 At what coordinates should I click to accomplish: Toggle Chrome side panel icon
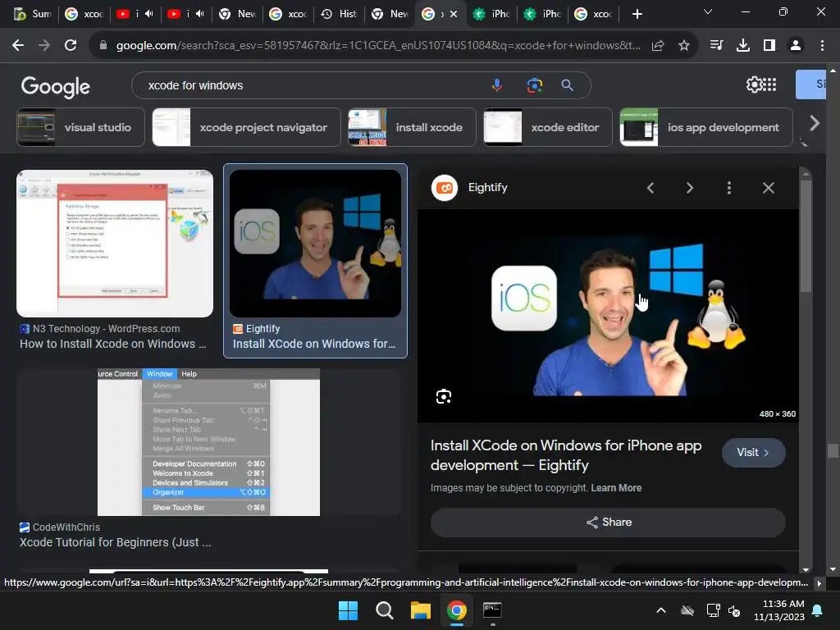769,46
